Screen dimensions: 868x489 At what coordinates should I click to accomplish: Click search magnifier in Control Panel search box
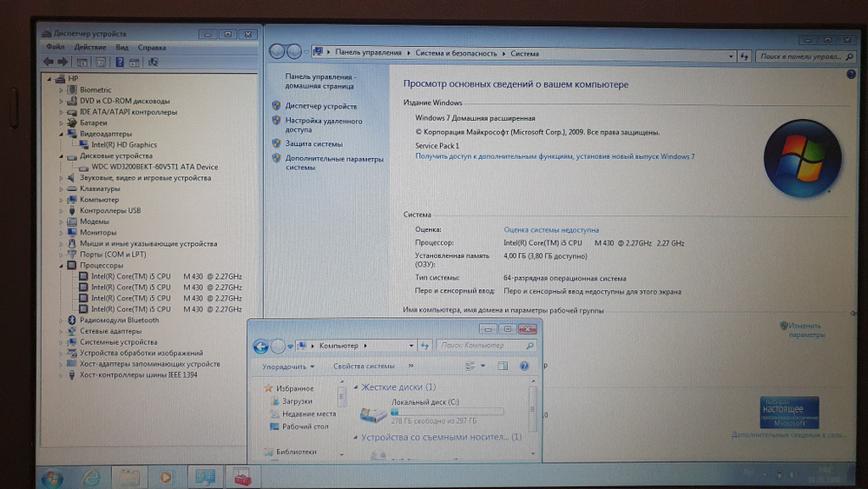[850, 56]
